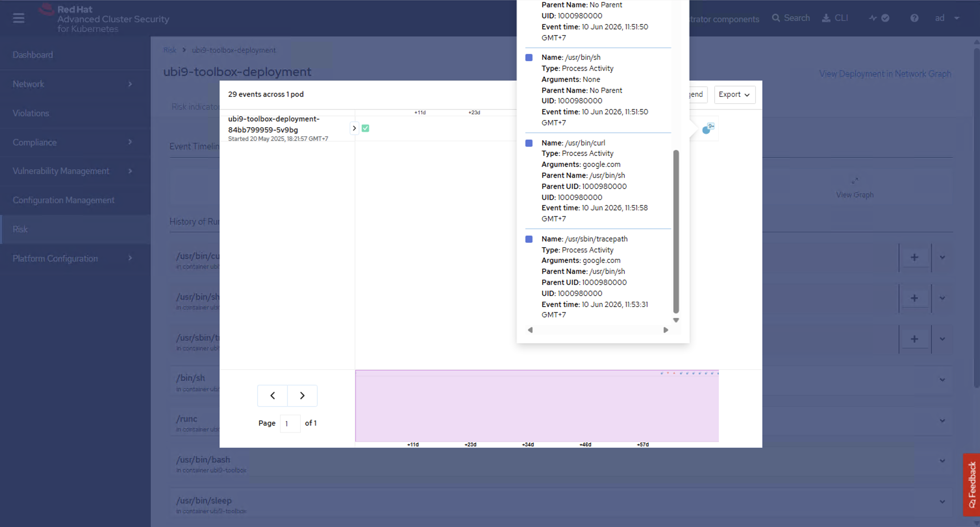
Task: Click the Network chevron arrow
Action: click(x=130, y=84)
